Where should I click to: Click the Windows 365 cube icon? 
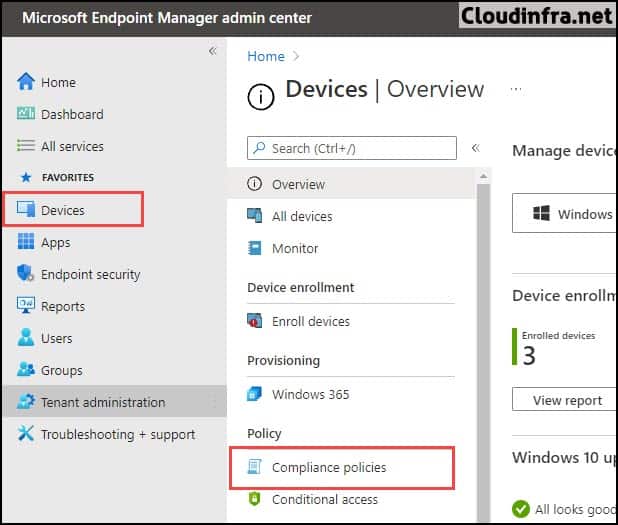(254, 393)
